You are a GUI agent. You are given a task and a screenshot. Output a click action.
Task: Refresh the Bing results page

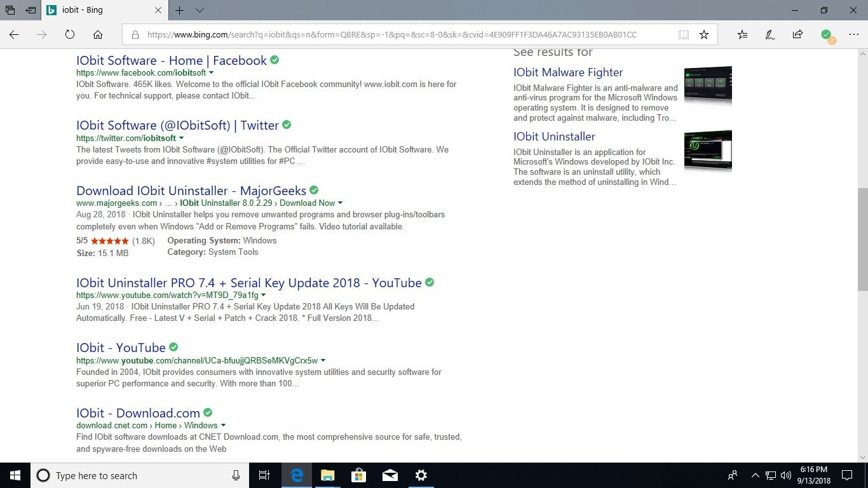(x=70, y=35)
